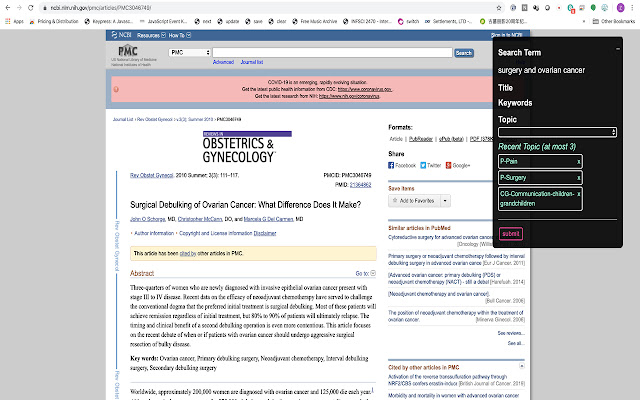
Task: Remove the CG-Communication-children-grandchildren topic
Action: [578, 194]
